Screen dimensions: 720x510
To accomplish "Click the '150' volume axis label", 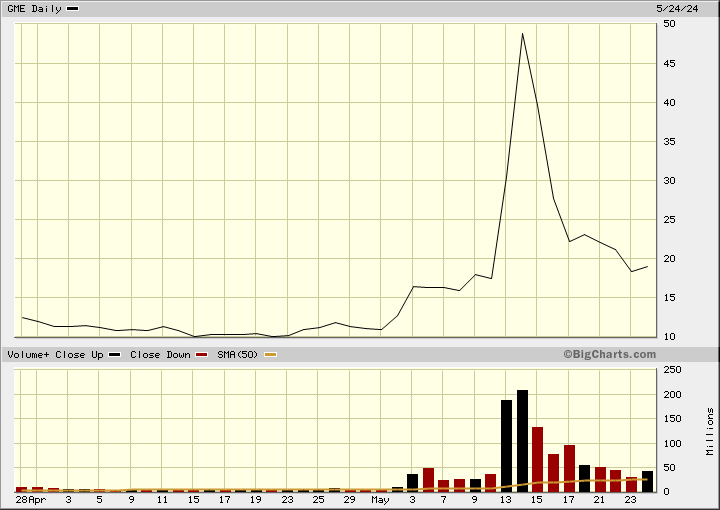I will tap(672, 419).
